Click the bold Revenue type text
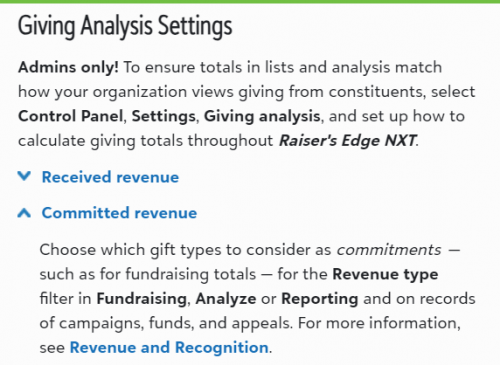Screen dimensions: 500x365 click(x=385, y=274)
